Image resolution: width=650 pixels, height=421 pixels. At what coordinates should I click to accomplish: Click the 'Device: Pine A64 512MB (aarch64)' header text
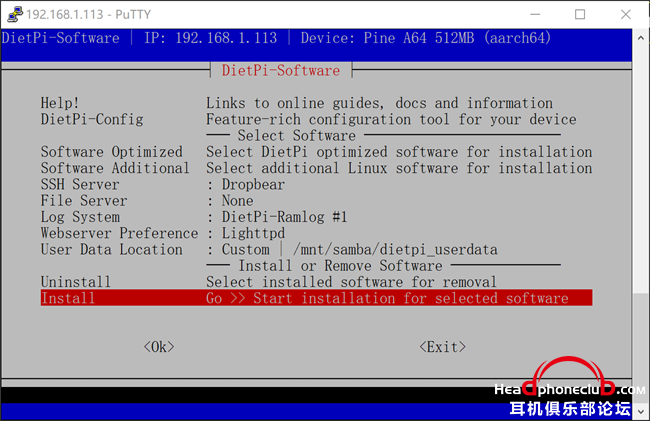(x=426, y=38)
